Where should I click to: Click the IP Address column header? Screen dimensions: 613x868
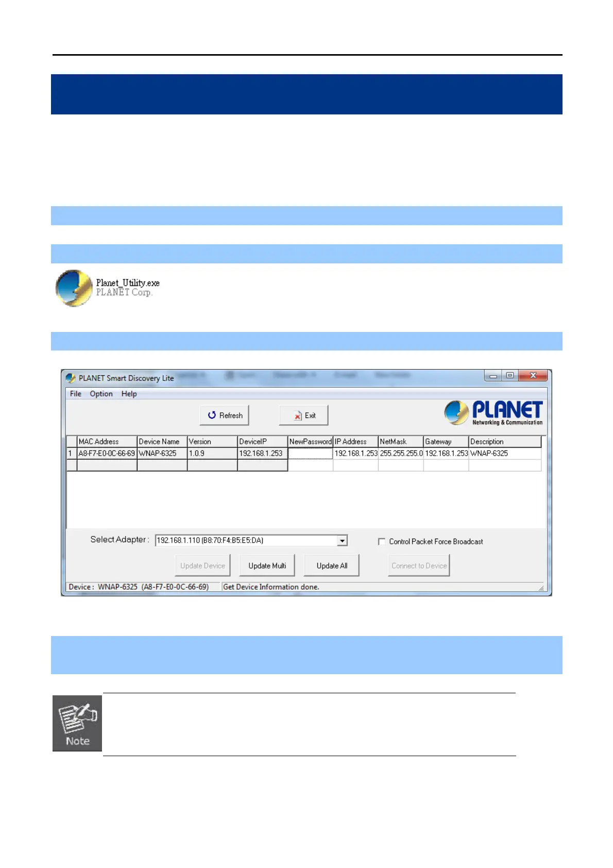pyautogui.click(x=355, y=442)
